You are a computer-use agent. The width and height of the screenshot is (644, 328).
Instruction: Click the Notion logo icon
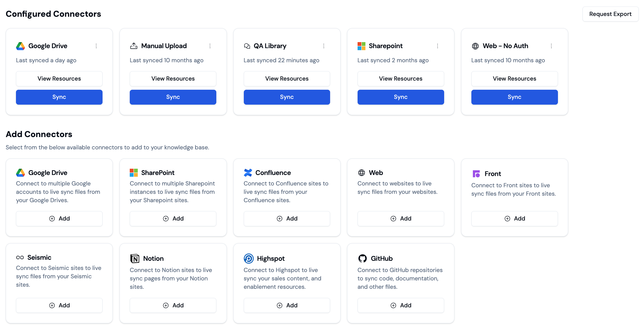pyautogui.click(x=135, y=258)
